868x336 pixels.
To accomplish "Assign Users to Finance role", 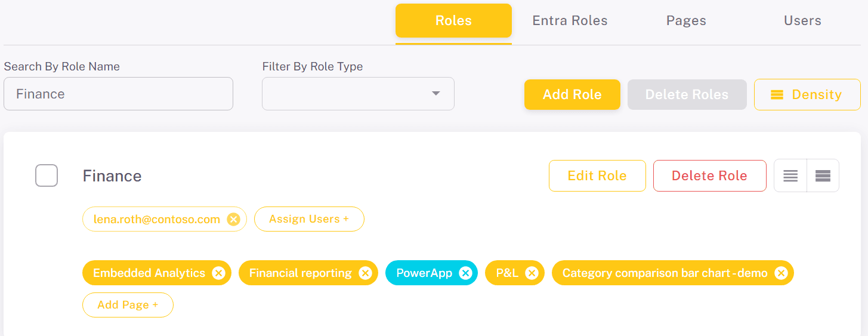I will (309, 219).
